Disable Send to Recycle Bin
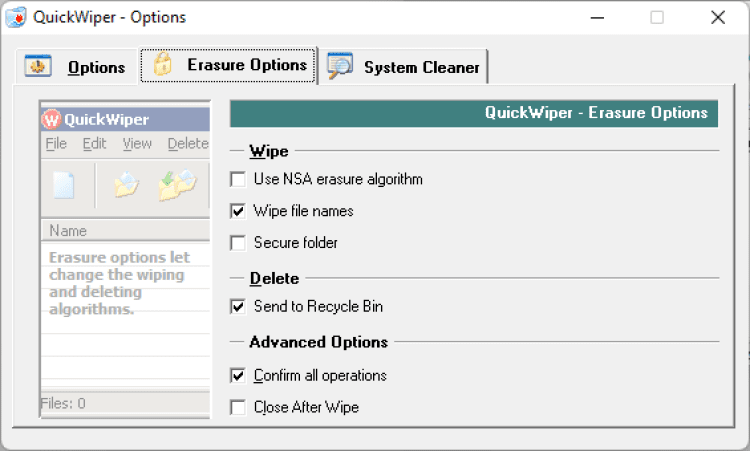Screen dimensions: 750x451 (x=238, y=306)
